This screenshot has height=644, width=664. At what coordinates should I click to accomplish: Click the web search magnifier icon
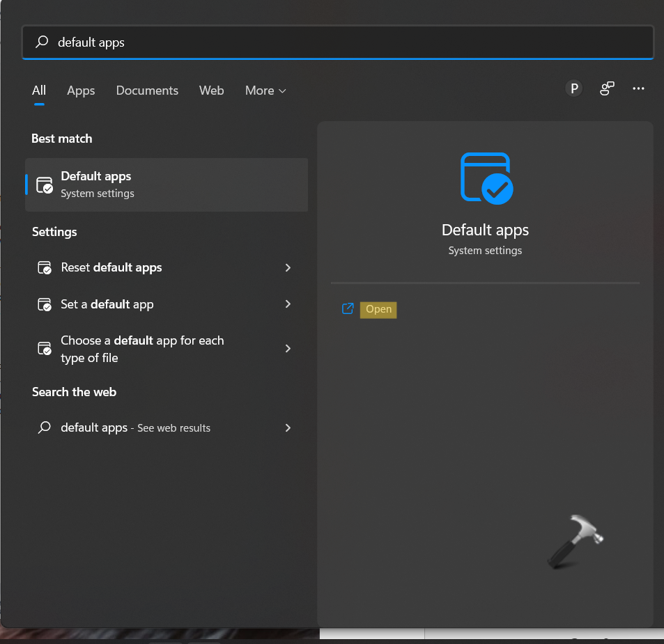pyautogui.click(x=45, y=427)
